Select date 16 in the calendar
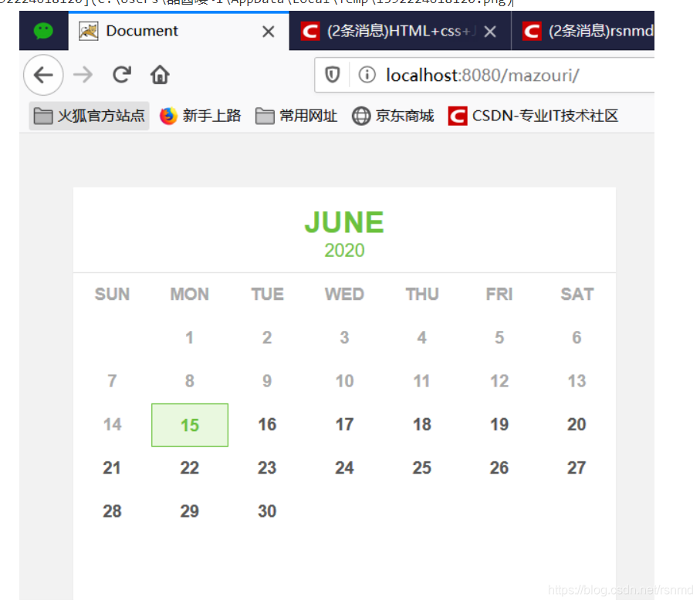 267,424
